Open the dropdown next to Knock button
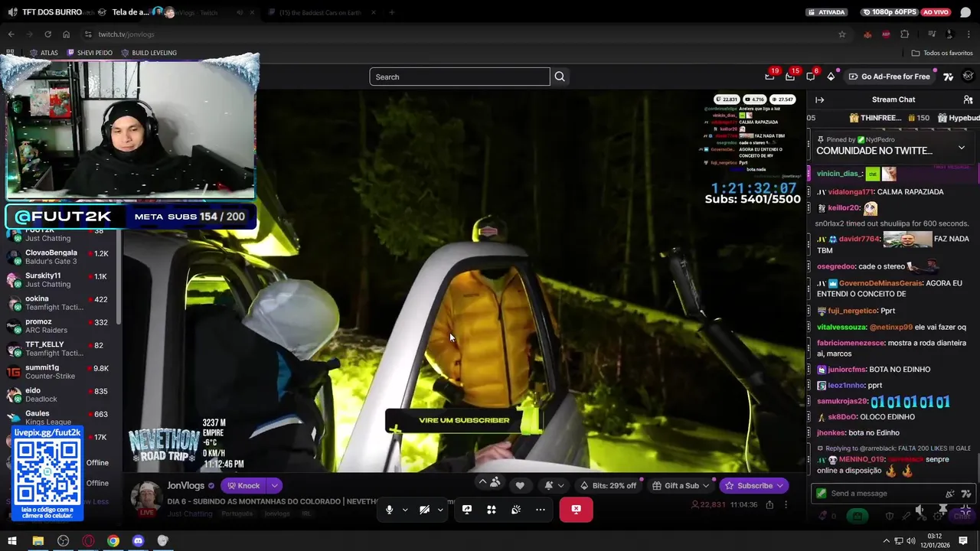Image resolution: width=980 pixels, height=551 pixels. coord(274,485)
